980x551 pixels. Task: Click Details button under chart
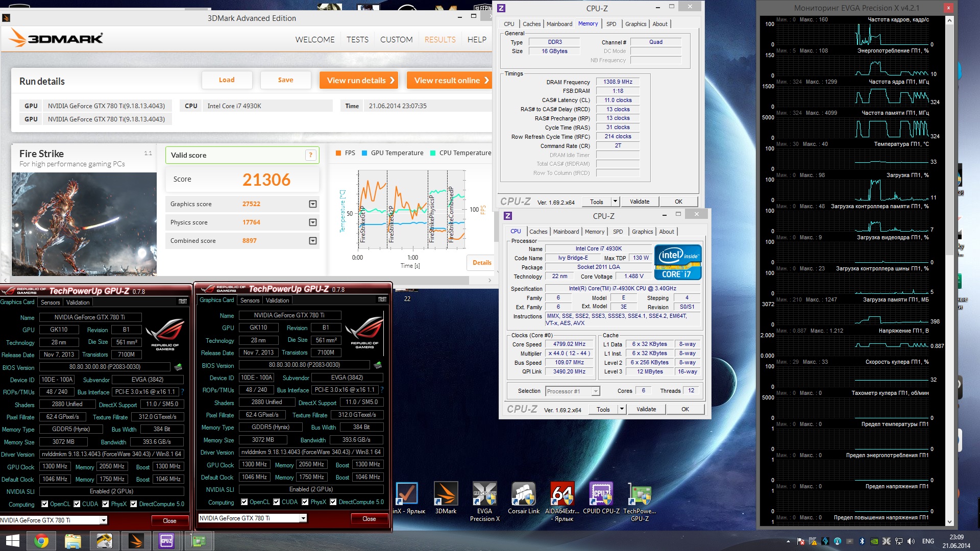(481, 263)
